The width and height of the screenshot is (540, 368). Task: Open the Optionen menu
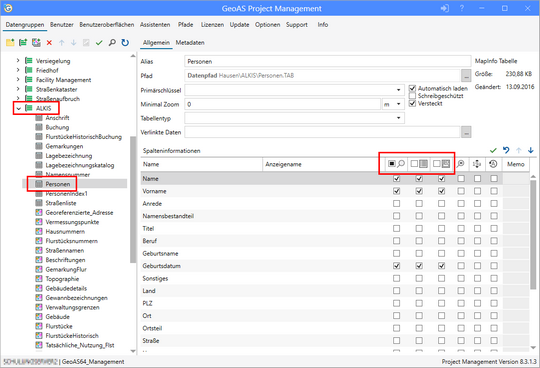click(268, 25)
